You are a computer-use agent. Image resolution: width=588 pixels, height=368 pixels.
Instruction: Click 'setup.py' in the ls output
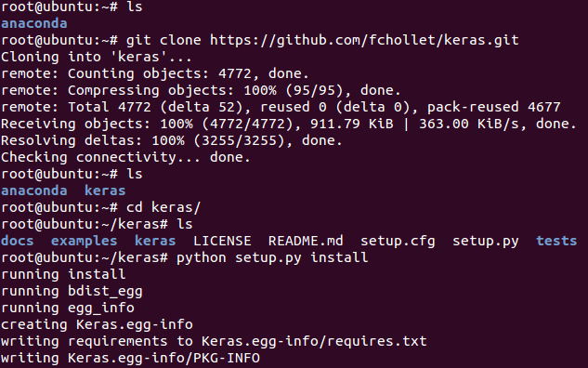[486, 242]
